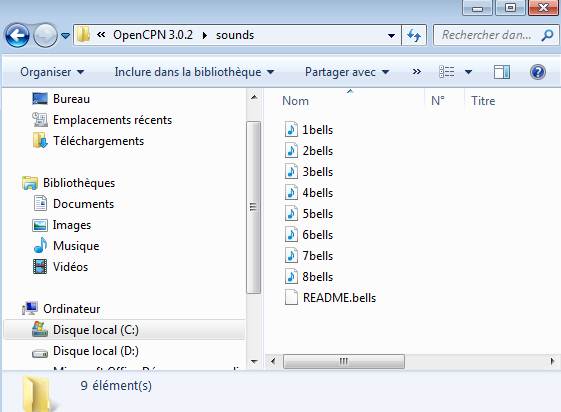This screenshot has height=412, width=561.
Task: Expand the view options dropdown arrow
Action: [468, 72]
